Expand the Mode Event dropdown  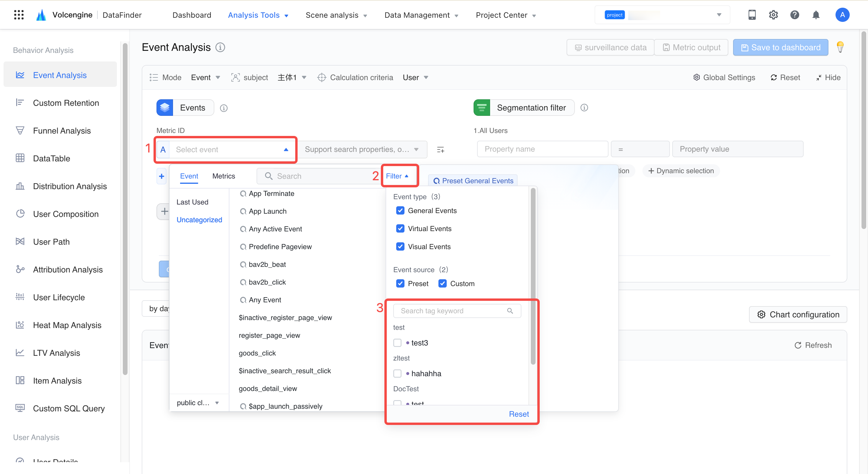(205, 78)
